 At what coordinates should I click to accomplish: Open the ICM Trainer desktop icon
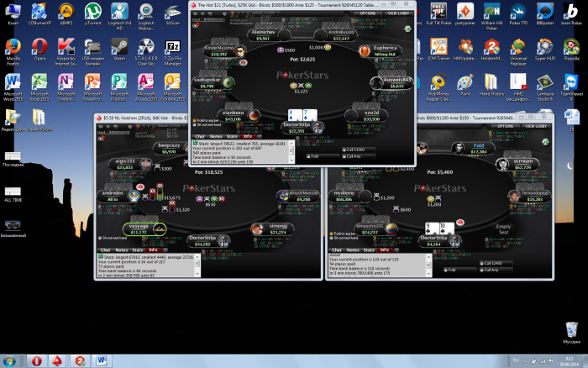click(438, 48)
